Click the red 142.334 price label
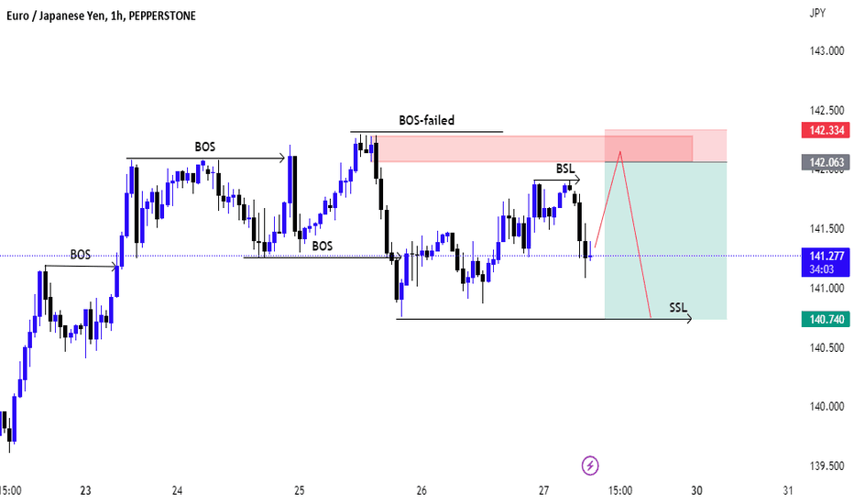 coord(826,130)
